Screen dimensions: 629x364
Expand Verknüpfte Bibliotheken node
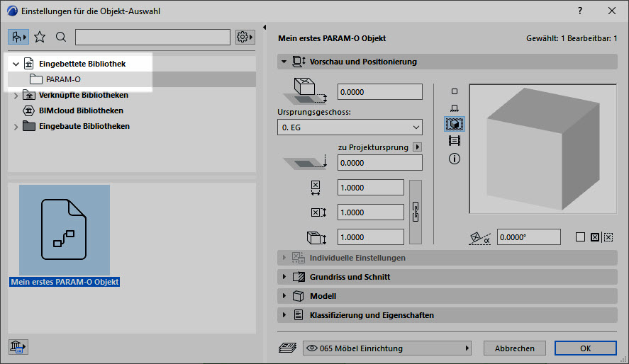[x=16, y=96]
